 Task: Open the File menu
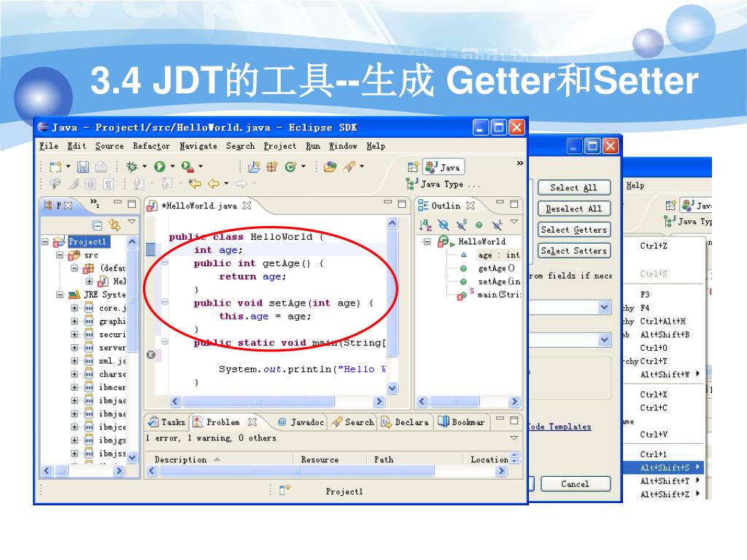click(49, 146)
